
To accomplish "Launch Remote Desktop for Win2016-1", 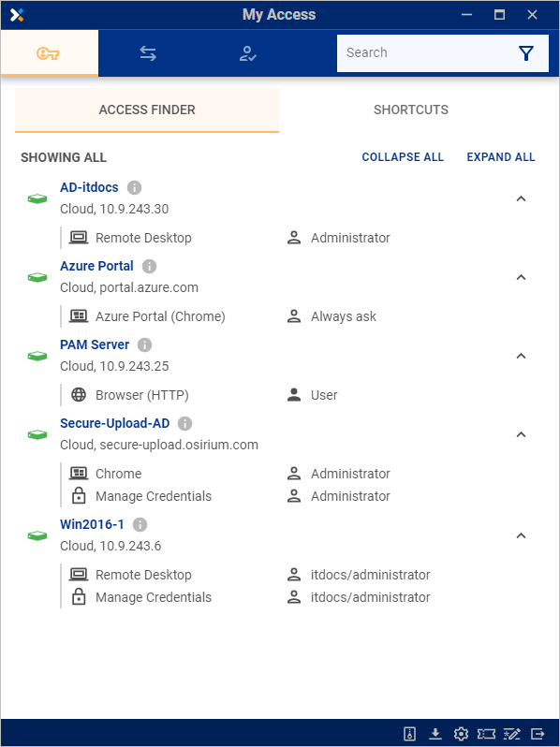I will click(143, 575).
